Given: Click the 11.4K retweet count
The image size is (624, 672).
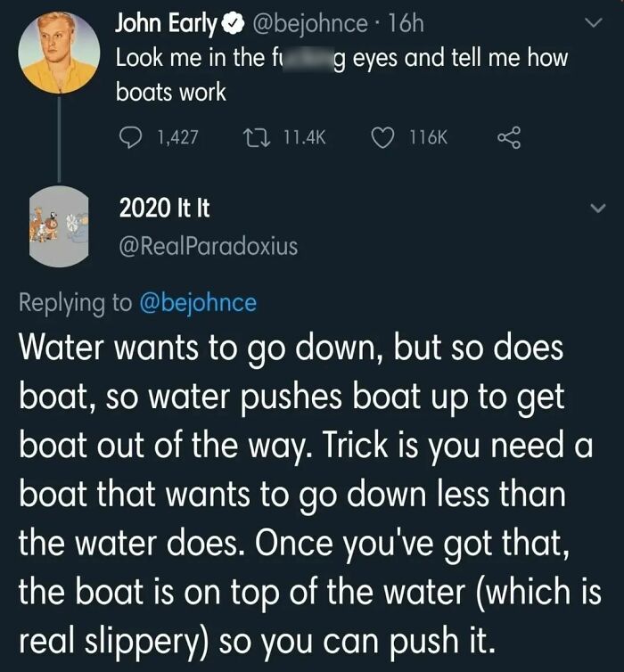Looking at the screenshot, I should tap(305, 138).
